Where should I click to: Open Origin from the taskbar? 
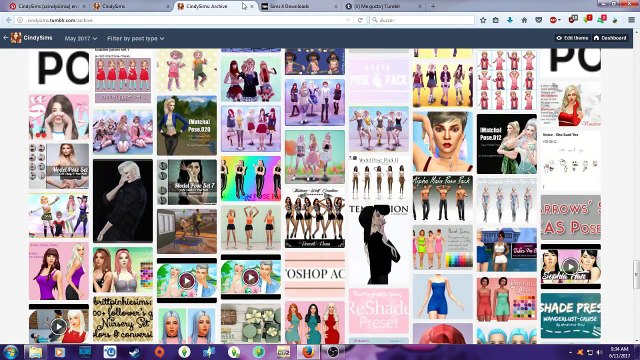[160, 352]
